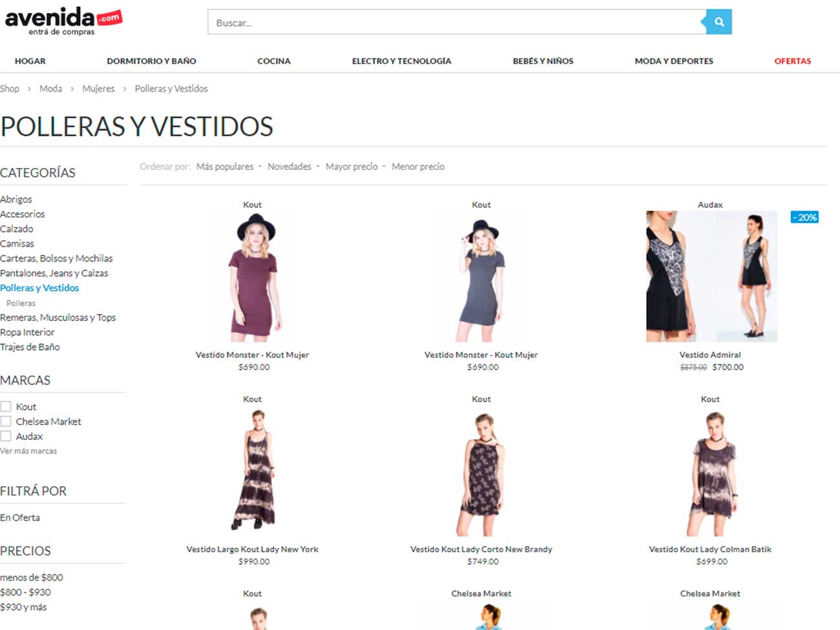Click the $699.00 price
This screenshot has width=840, height=630.
pyautogui.click(x=712, y=562)
